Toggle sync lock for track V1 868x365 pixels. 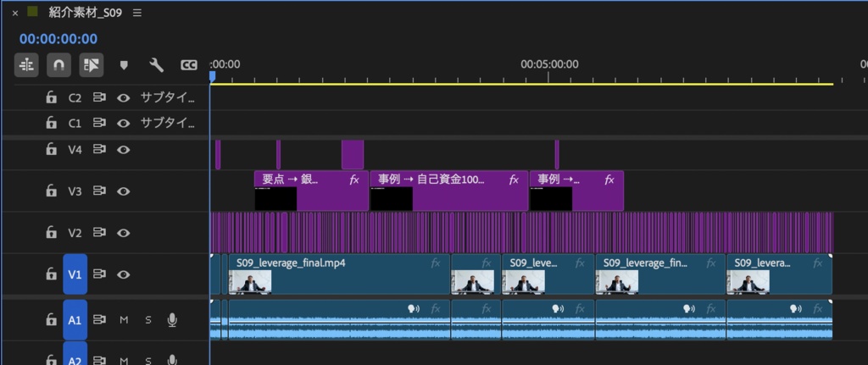click(x=99, y=274)
